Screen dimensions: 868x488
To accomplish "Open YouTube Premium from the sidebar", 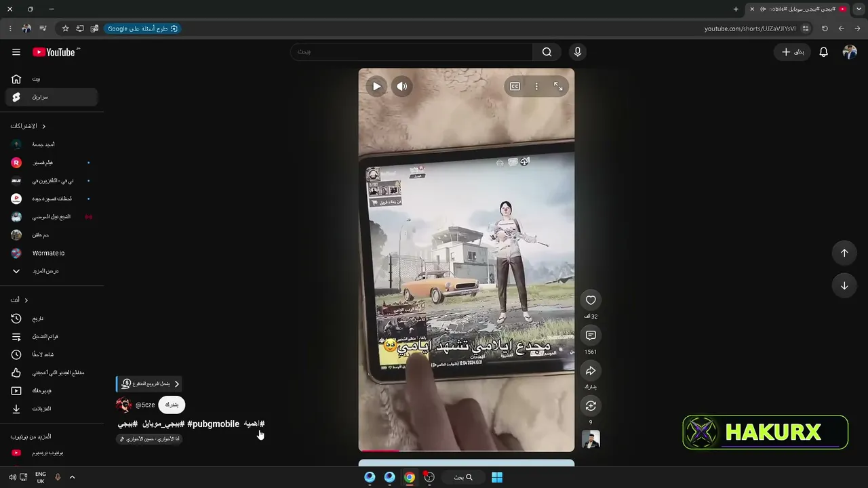I will tap(52, 453).
